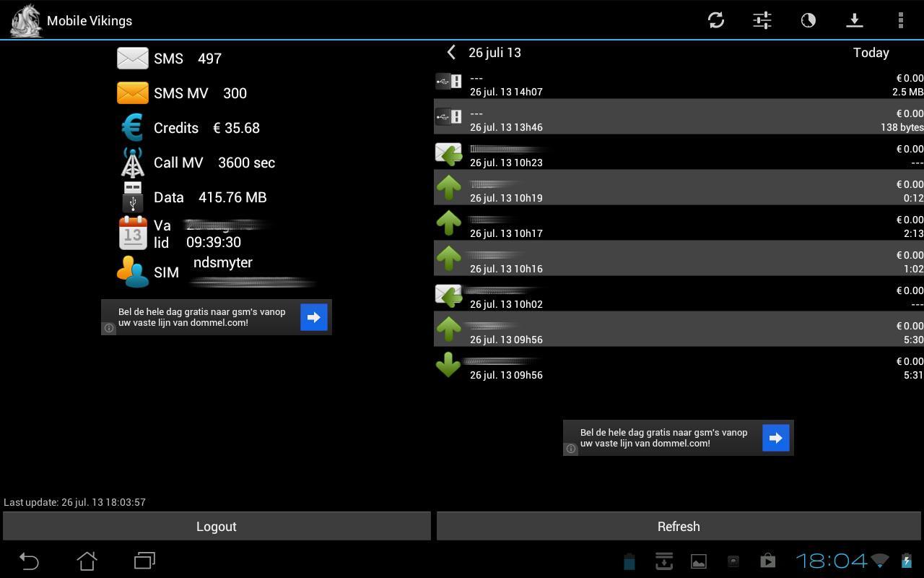924x578 pixels.
Task: Tap the Credits euro icon
Action: (x=133, y=128)
